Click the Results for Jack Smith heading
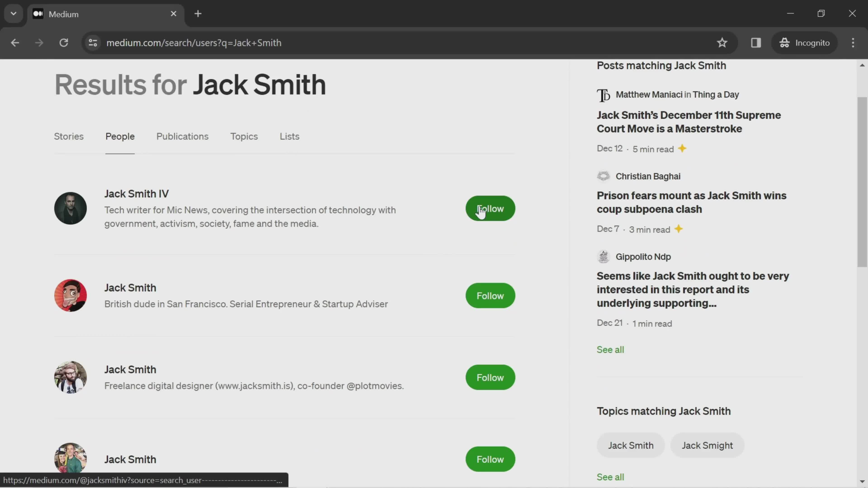The image size is (868, 488). pos(190,85)
